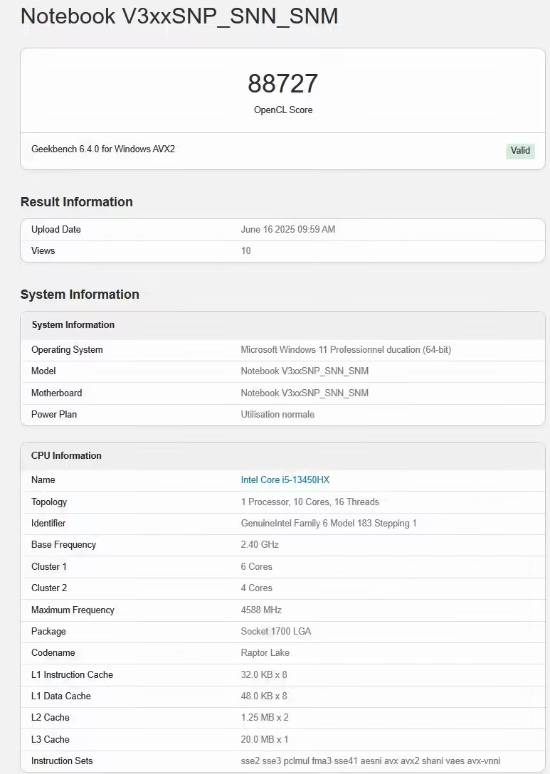Click the Base Frequency 2.40 GHz value
This screenshot has height=774, width=550.
(x=260, y=544)
